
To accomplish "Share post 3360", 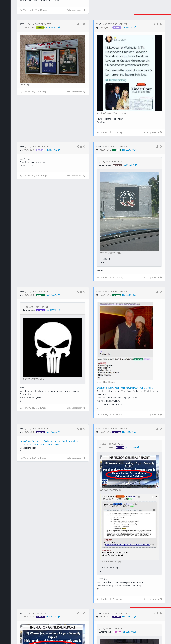I will click(x=78, y=613).
